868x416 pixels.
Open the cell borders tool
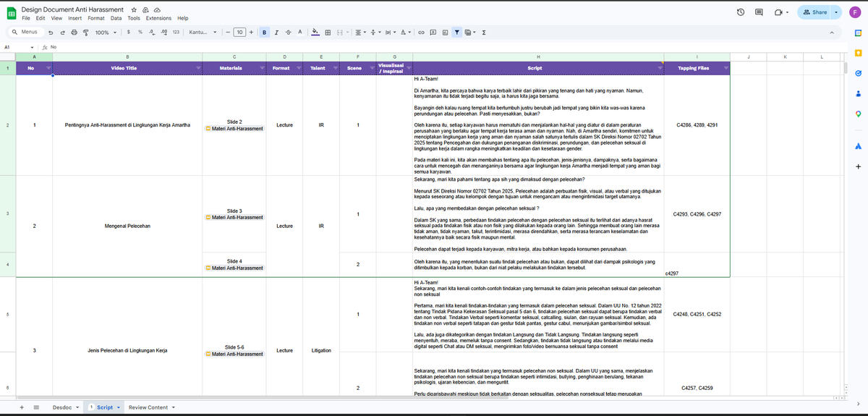(328, 32)
